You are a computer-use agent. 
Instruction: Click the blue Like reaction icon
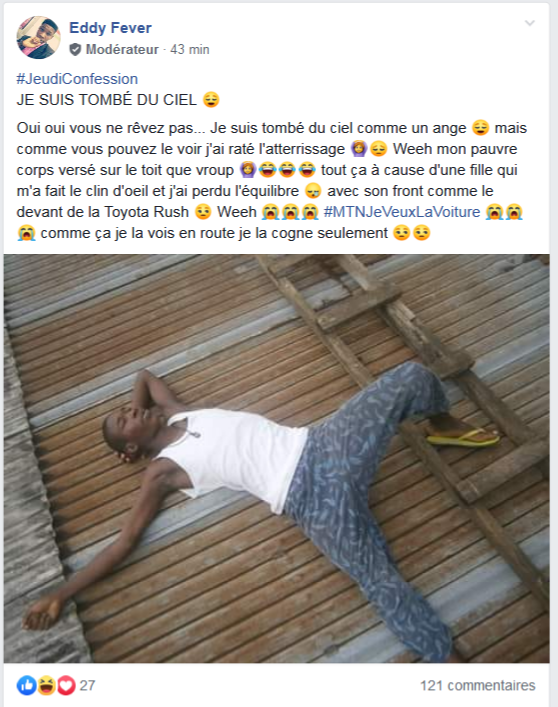point(27,686)
